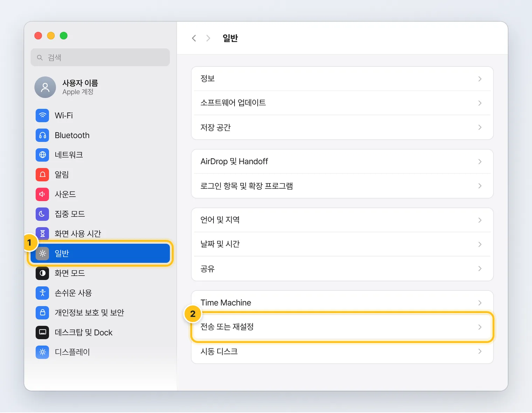Click the moon 집중 모드 icon

click(42, 214)
